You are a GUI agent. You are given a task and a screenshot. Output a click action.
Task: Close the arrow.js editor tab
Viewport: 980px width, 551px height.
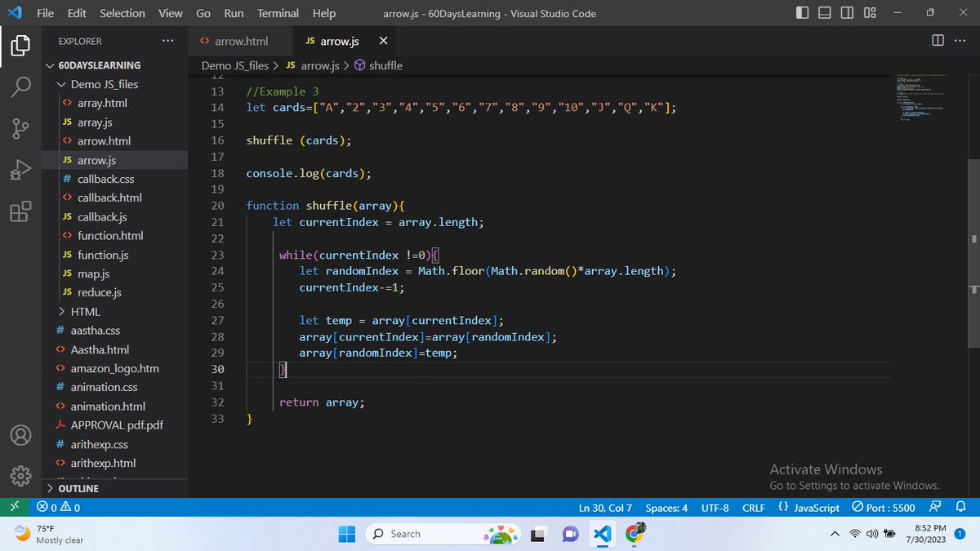383,41
